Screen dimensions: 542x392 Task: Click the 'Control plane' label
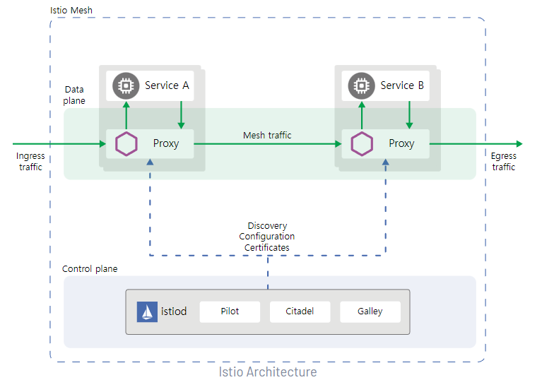pos(90,268)
